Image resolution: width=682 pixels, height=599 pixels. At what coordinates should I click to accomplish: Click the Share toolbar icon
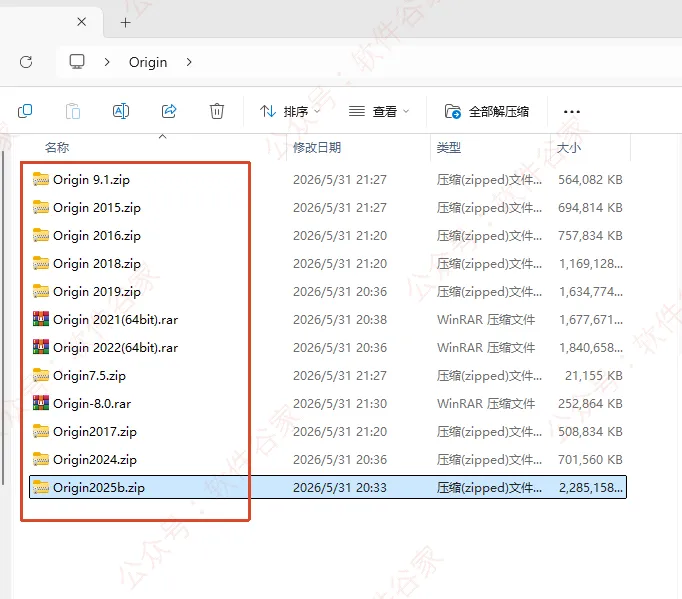point(169,111)
